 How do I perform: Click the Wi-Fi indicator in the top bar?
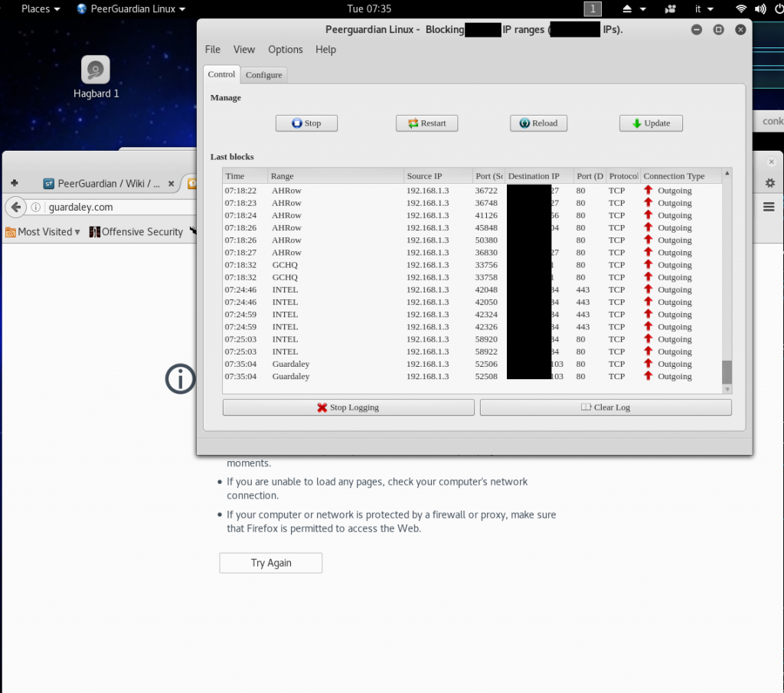pos(741,9)
